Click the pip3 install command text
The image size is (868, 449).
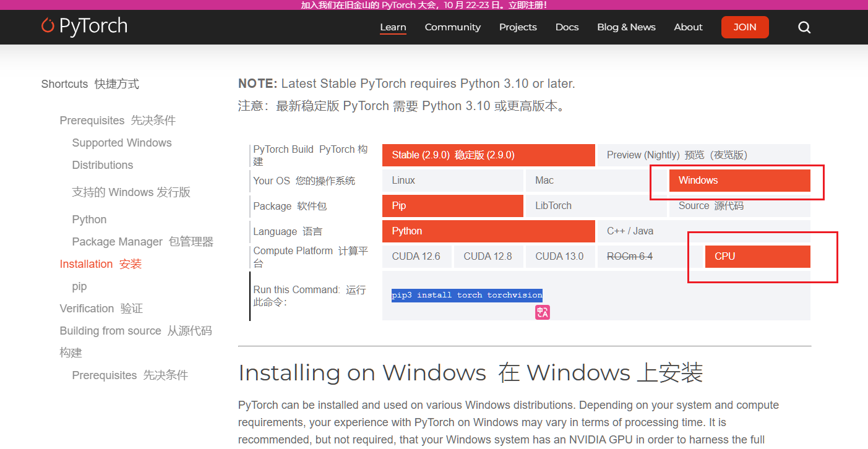[466, 295]
